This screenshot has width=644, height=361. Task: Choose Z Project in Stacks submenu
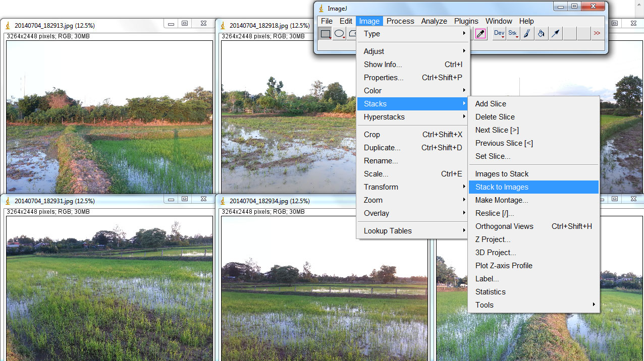[492, 239]
